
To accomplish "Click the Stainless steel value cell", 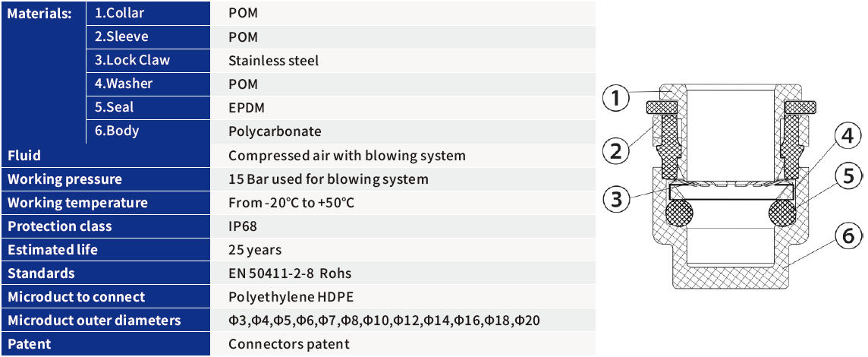I will (x=273, y=61).
